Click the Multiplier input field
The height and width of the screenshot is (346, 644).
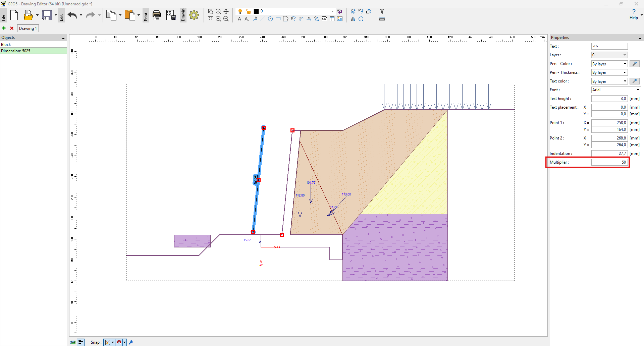pyautogui.click(x=609, y=162)
